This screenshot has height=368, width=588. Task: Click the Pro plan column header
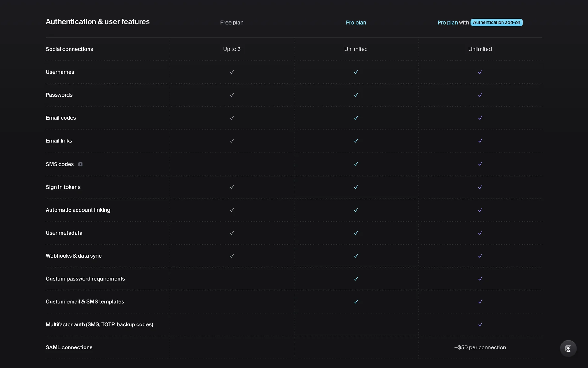pyautogui.click(x=356, y=22)
